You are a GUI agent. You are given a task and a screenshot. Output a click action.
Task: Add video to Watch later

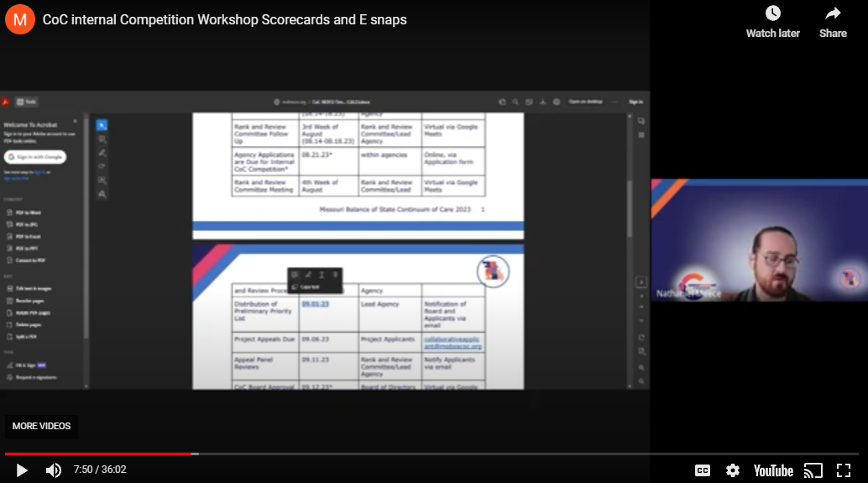[773, 22]
